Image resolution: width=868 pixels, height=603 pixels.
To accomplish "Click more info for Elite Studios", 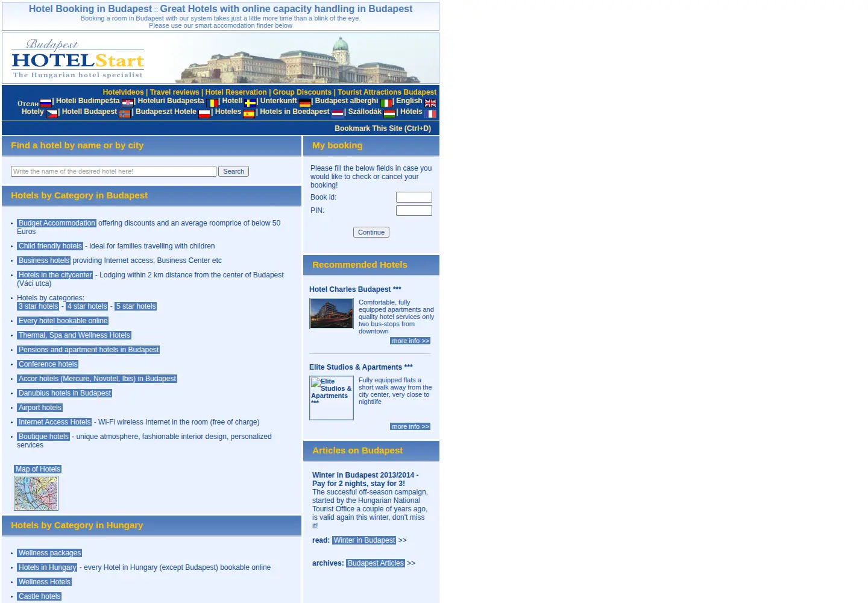I will tap(410, 426).
